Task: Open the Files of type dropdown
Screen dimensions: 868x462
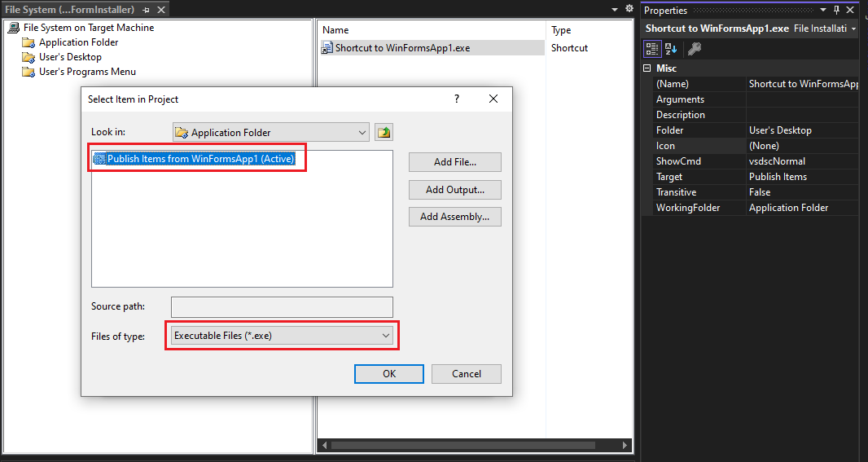Action: pyautogui.click(x=282, y=336)
